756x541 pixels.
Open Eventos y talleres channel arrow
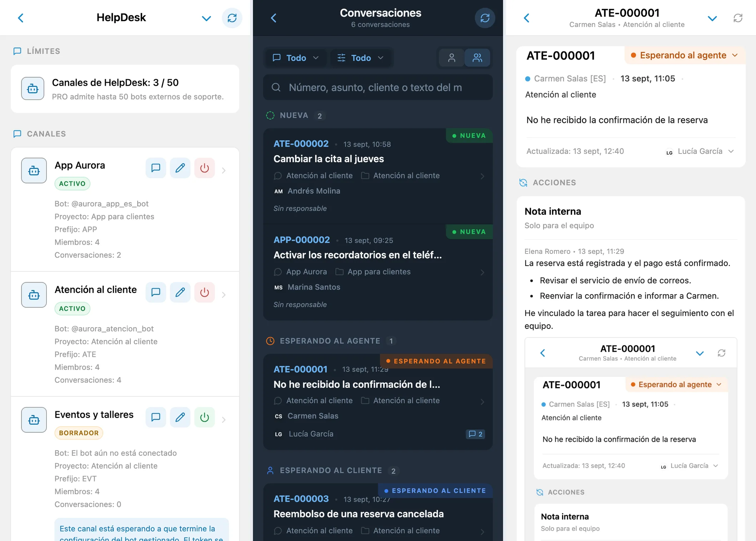coord(224,420)
